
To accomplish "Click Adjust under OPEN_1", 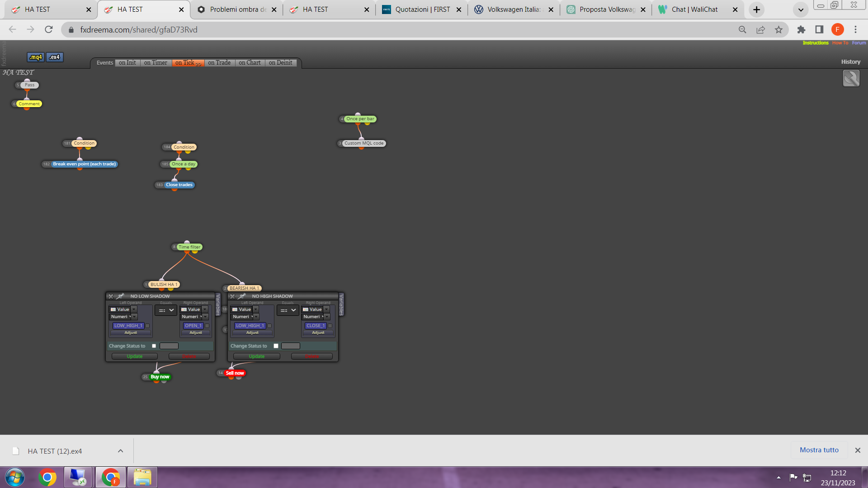I will (196, 333).
